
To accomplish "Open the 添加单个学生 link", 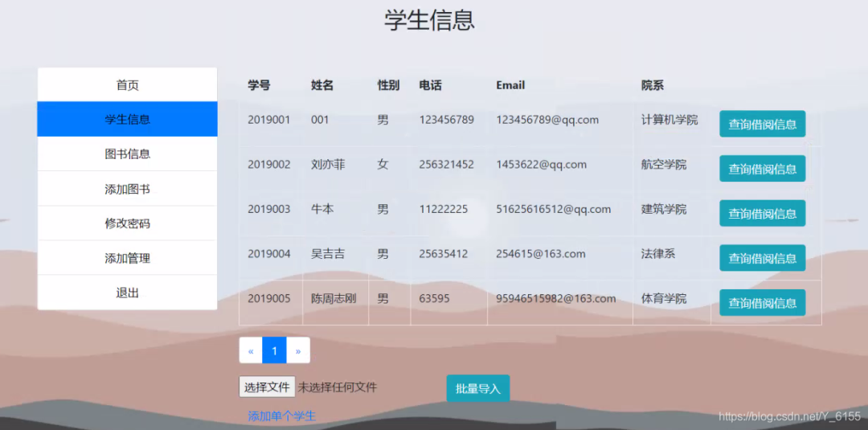I will (x=282, y=416).
